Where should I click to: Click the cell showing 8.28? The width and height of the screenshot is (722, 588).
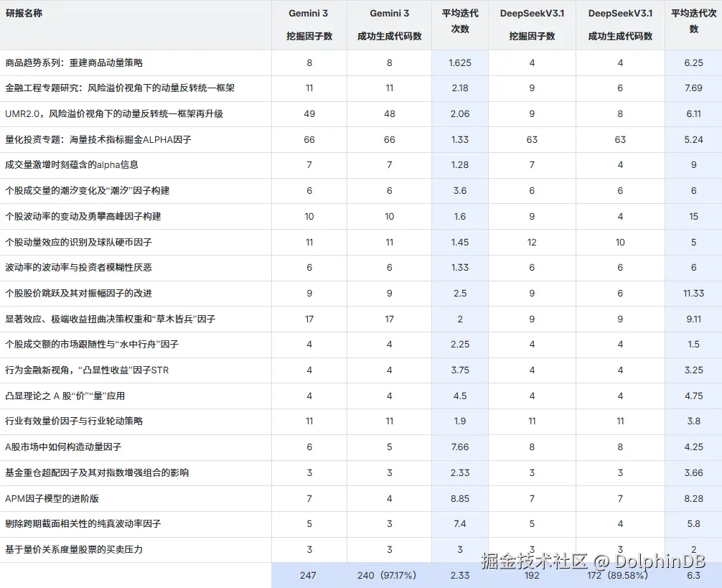click(x=693, y=499)
